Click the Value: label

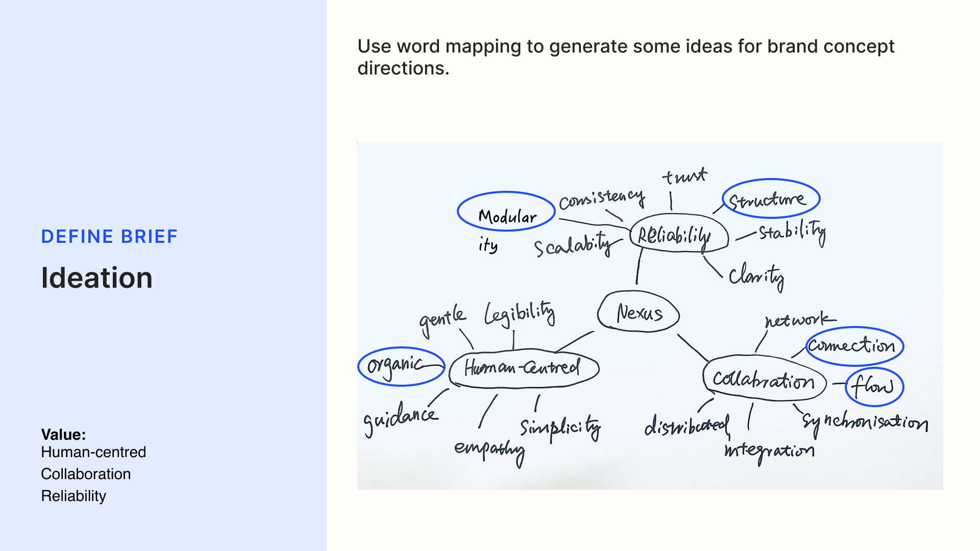tap(63, 435)
